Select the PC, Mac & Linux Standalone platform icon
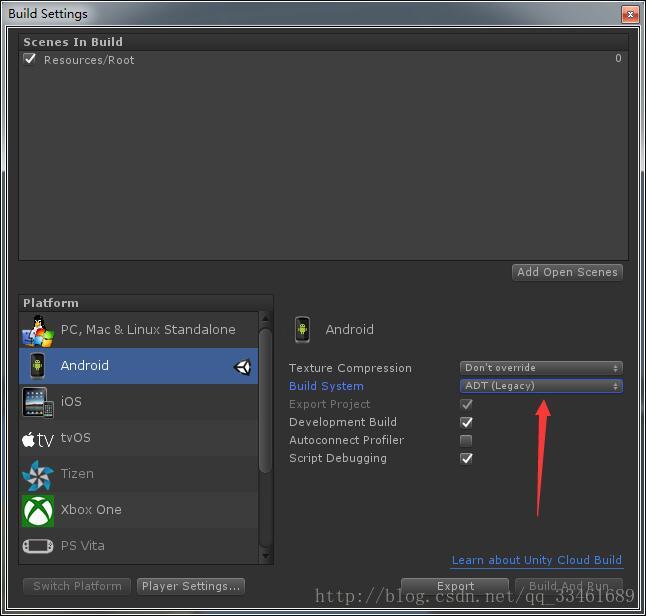This screenshot has width=646, height=616. [38, 331]
